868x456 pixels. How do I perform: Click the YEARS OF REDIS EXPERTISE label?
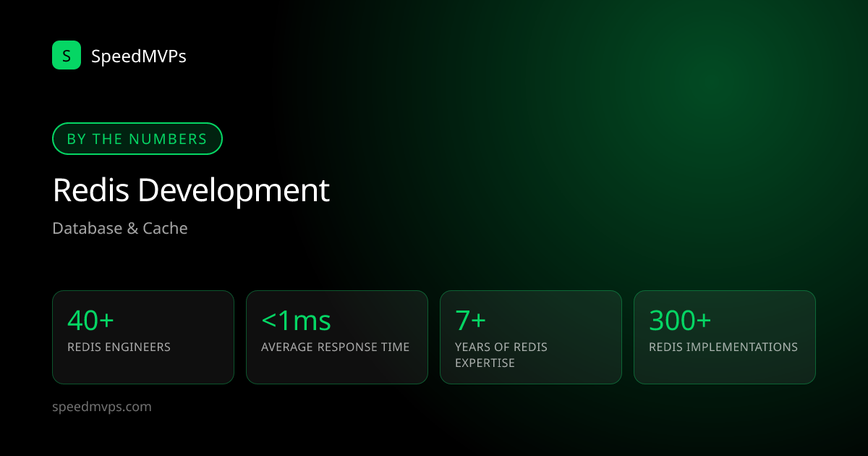point(501,355)
